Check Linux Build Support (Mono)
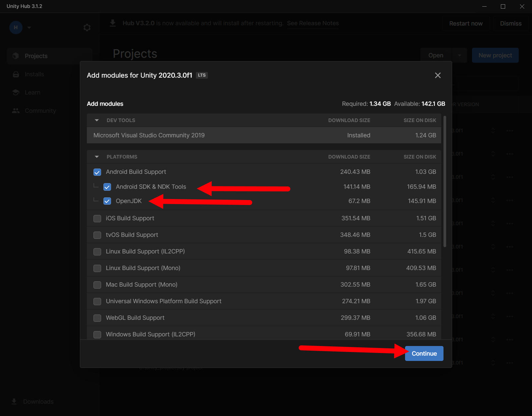This screenshot has height=416, width=532. (97, 268)
